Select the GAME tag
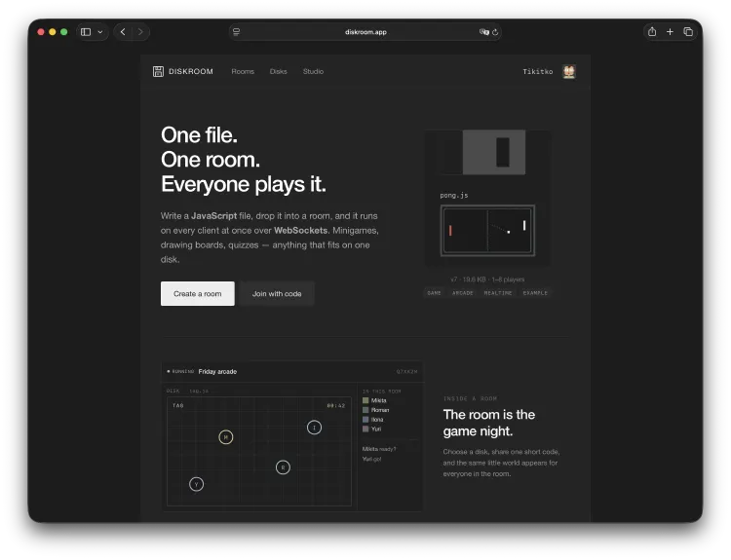Image resolution: width=731 pixels, height=560 pixels. pyautogui.click(x=434, y=293)
